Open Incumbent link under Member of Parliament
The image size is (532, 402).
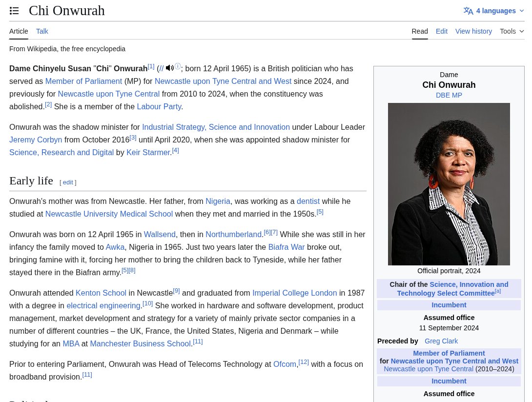point(449,381)
